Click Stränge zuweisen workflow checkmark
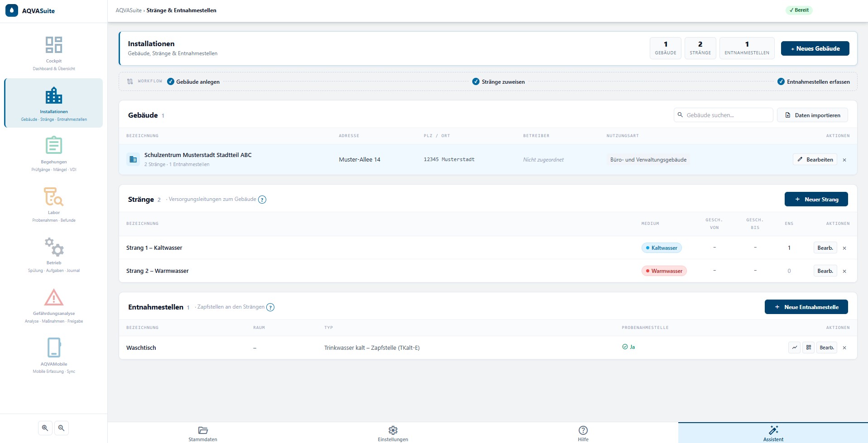Viewport: 868px width, 443px height. 476,81
